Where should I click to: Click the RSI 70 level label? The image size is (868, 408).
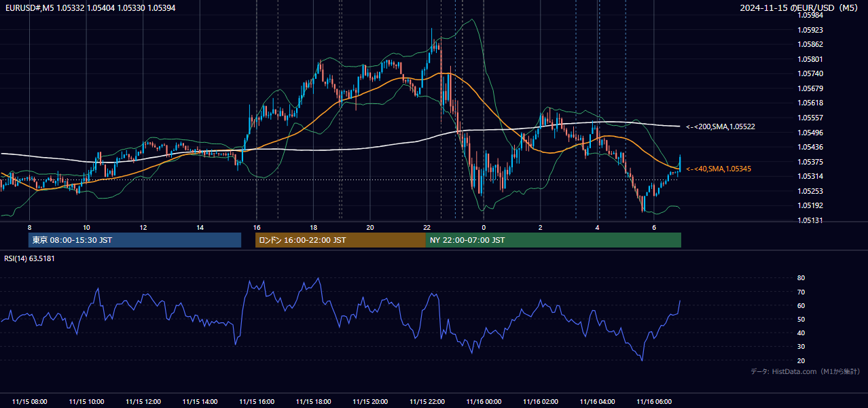801,292
